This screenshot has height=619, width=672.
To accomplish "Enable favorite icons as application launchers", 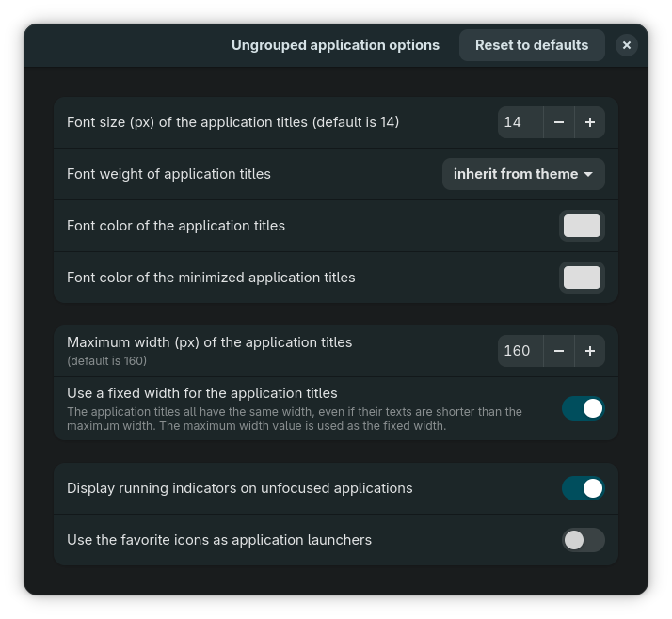I will pyautogui.click(x=584, y=540).
